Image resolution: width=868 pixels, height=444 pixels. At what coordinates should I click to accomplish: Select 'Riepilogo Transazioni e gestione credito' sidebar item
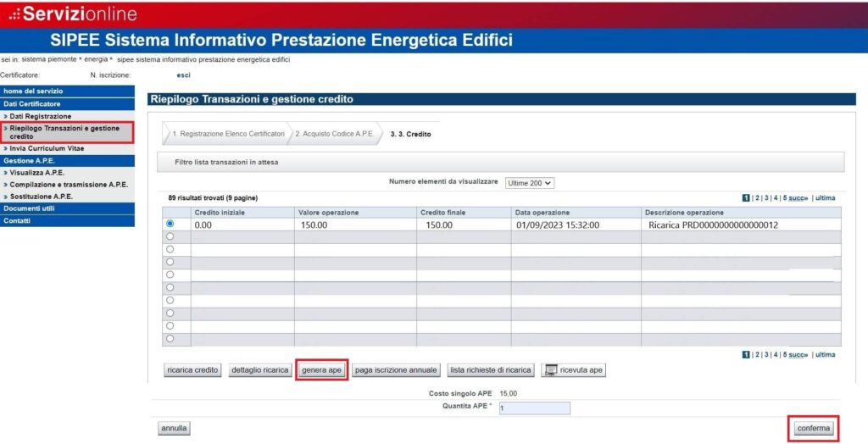(67, 132)
